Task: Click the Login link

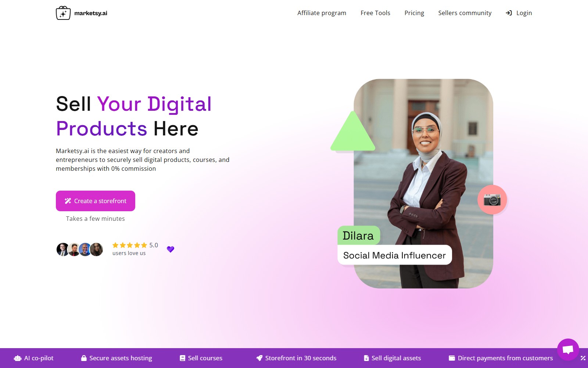Action: pos(524,13)
